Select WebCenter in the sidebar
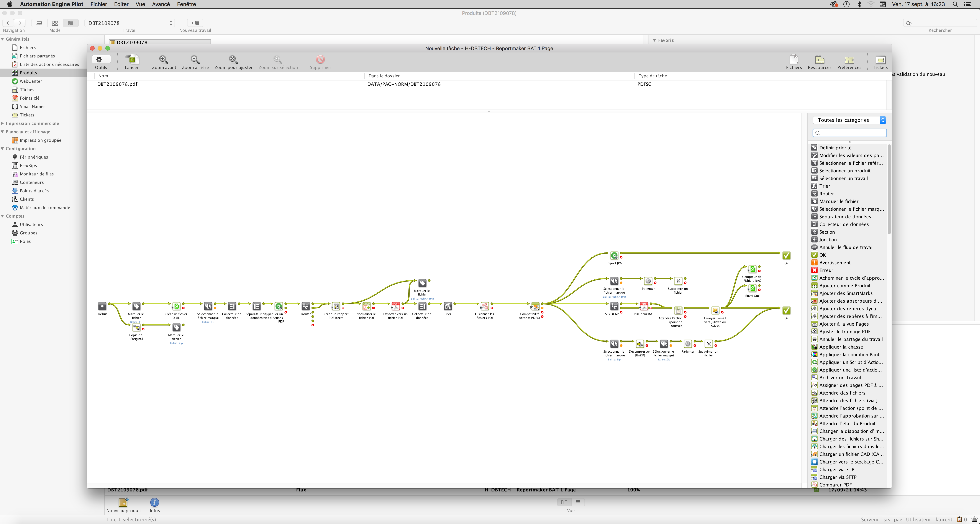This screenshot has height=524, width=980. 31,81
